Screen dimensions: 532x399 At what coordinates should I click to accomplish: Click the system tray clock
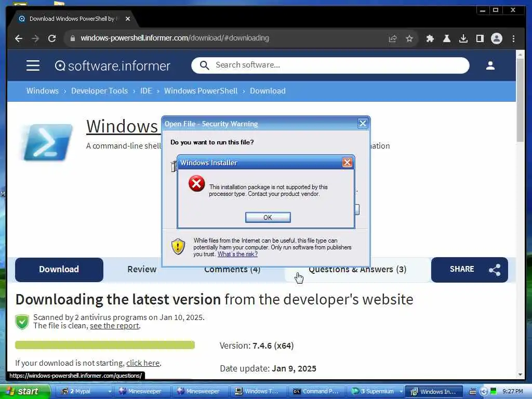tap(513, 392)
